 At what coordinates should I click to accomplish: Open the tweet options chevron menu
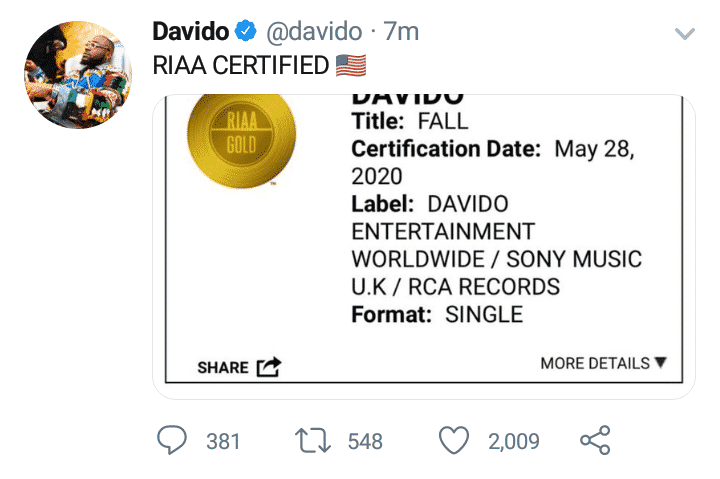coord(685,34)
